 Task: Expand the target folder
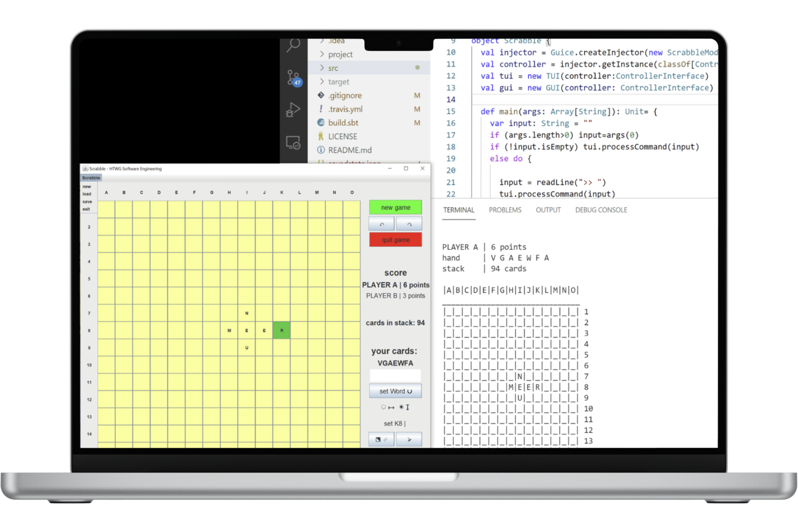[x=338, y=82]
